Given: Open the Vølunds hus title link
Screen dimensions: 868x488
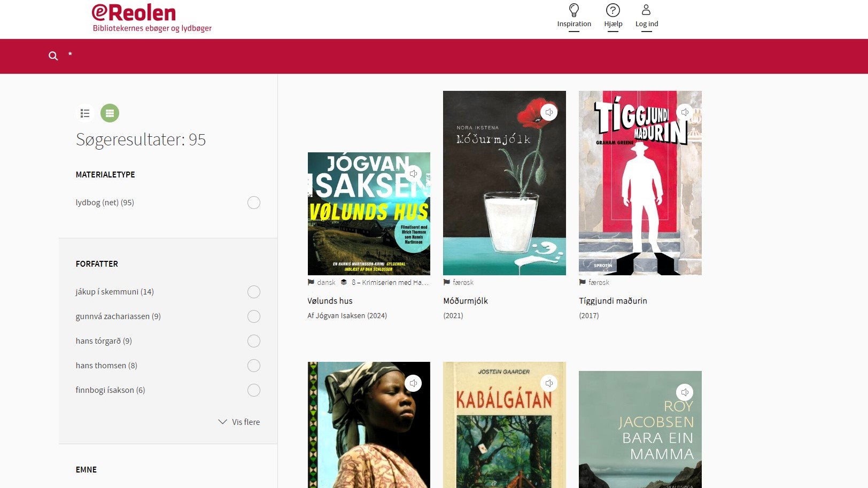Looking at the screenshot, I should click(x=330, y=301).
